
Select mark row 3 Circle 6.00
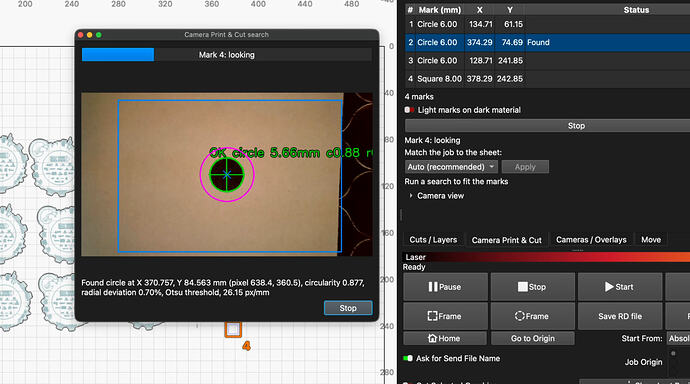[x=547, y=60]
